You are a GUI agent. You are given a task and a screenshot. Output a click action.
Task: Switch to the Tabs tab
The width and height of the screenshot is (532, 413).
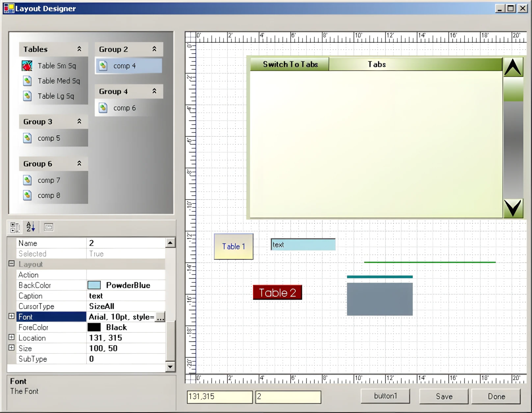tap(377, 64)
